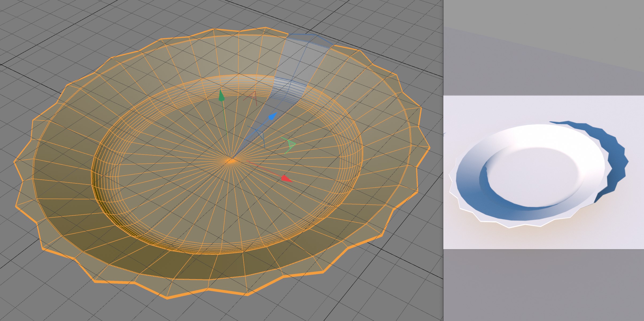The width and height of the screenshot is (644, 321).
Task: Click the blue Z-axis arrow handle
Action: (x=272, y=116)
